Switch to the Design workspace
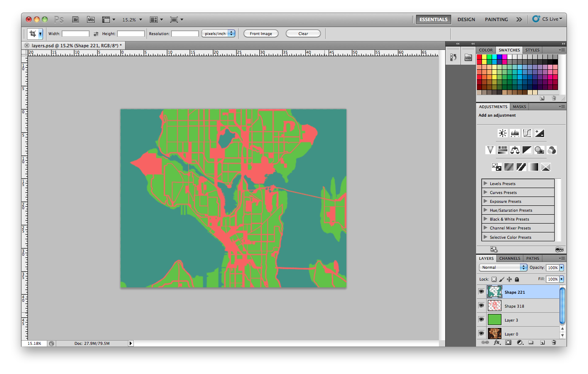588x374 pixels. [x=466, y=19]
